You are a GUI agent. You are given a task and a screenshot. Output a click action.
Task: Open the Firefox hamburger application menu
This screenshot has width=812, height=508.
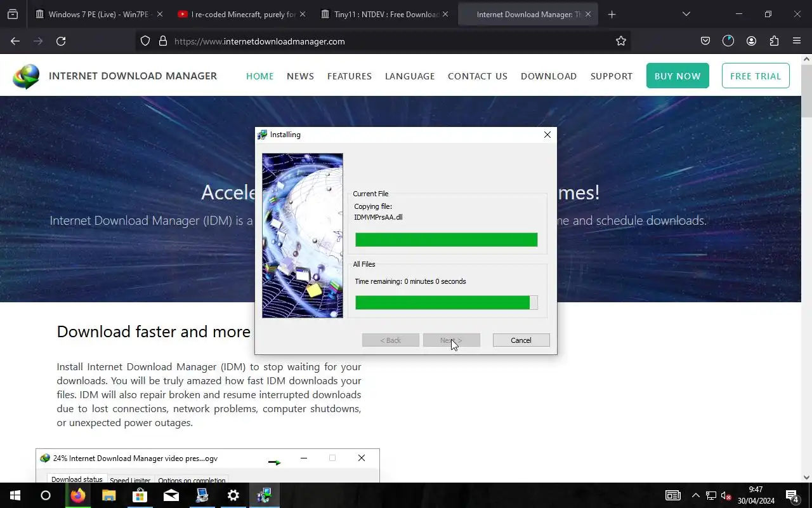point(797,41)
